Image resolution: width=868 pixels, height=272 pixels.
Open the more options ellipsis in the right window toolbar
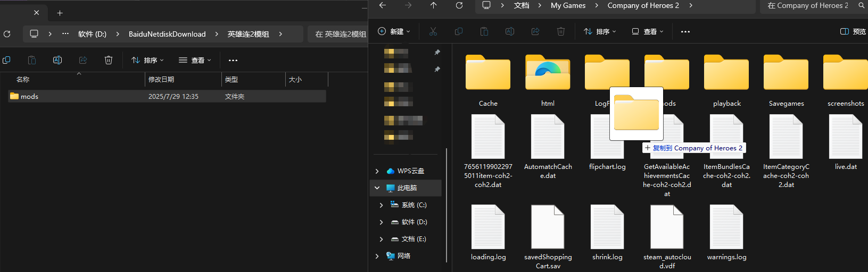pyautogui.click(x=685, y=31)
